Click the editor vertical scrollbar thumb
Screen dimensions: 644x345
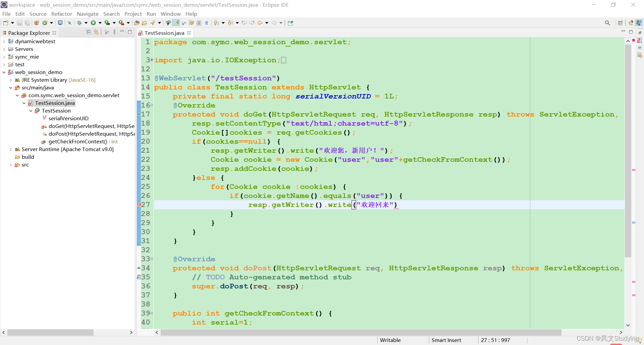(628, 151)
